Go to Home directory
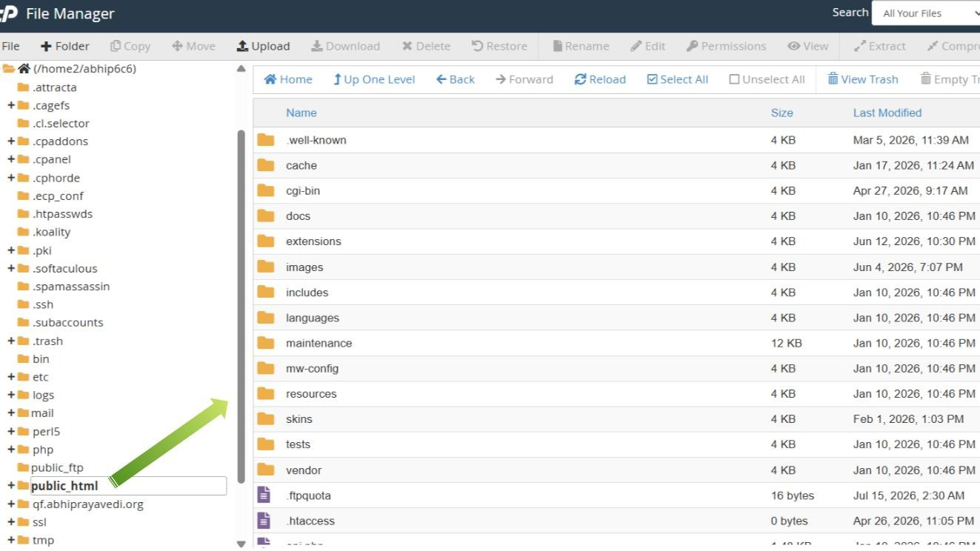Viewport: 980px width, 551px height. (x=288, y=79)
